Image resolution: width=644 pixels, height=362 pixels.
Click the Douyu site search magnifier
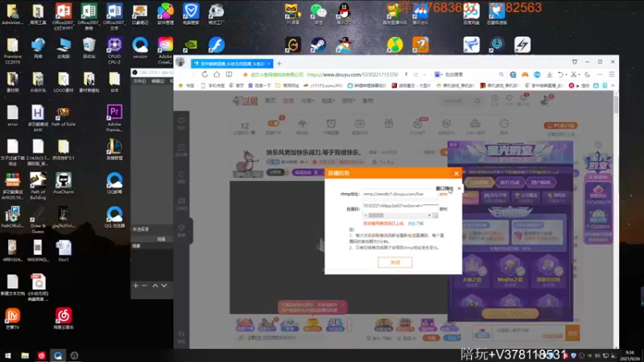(477, 101)
